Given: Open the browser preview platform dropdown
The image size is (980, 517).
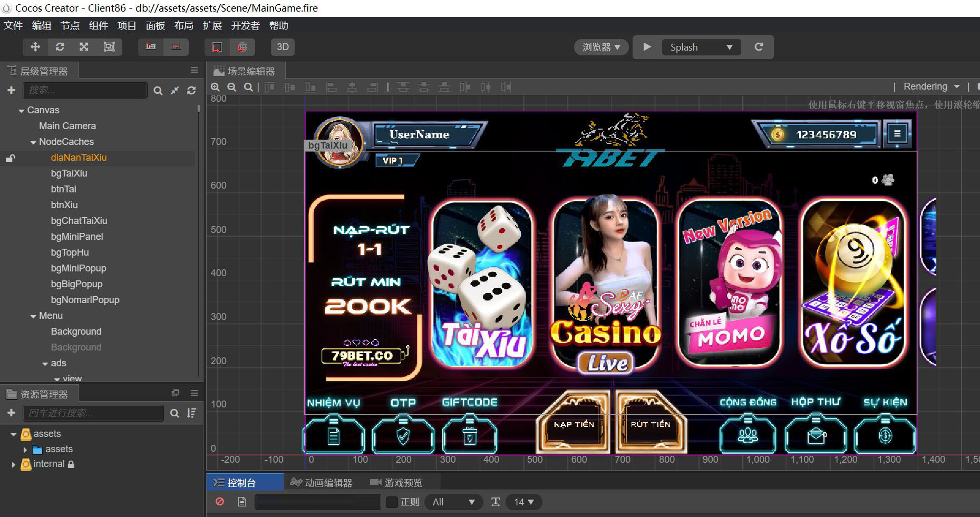Looking at the screenshot, I should [601, 47].
